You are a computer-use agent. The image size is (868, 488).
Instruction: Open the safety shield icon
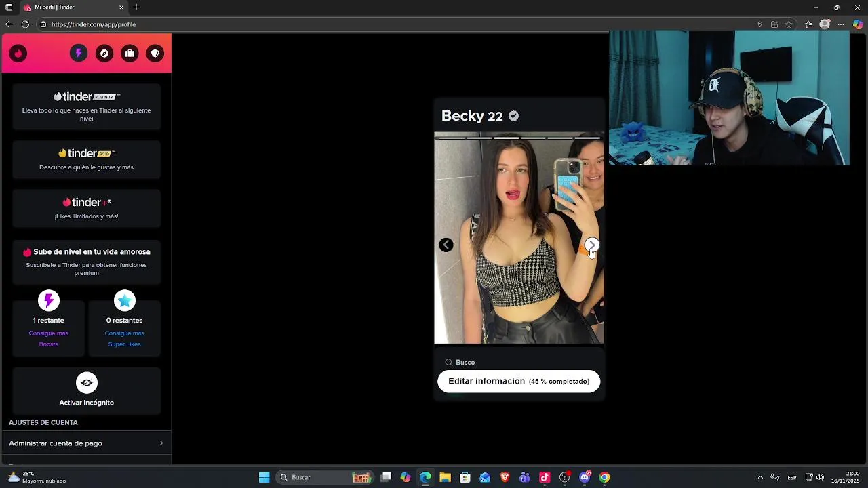pos(155,54)
